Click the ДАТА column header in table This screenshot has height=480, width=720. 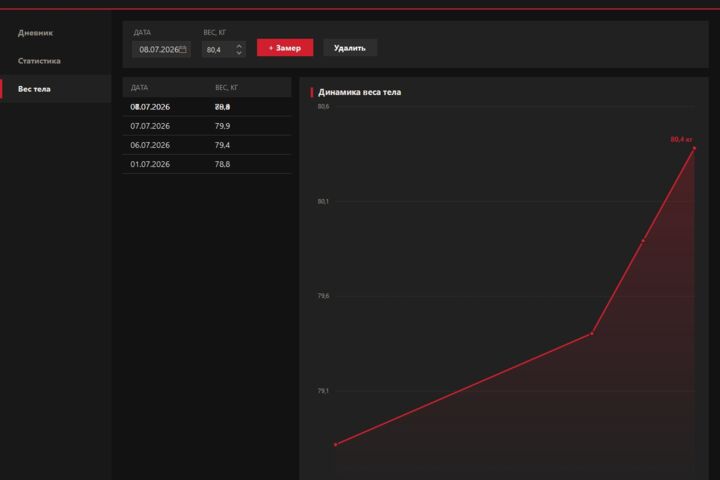pos(139,88)
